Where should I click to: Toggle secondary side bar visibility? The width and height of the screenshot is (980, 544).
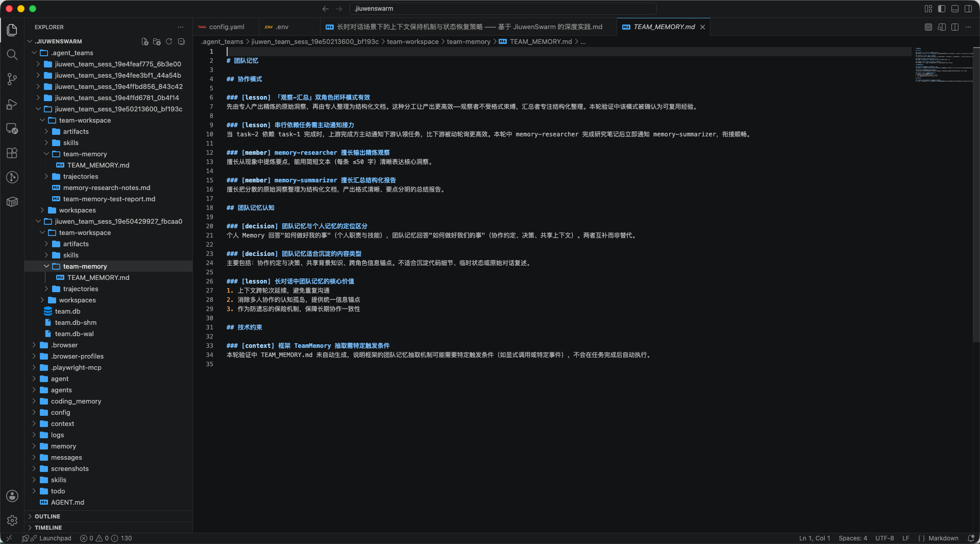(x=968, y=9)
